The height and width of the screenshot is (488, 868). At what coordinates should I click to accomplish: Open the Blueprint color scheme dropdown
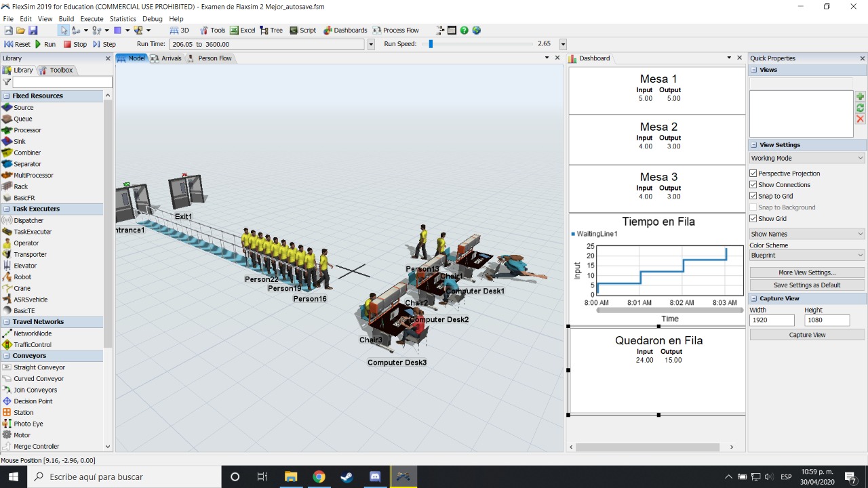point(807,256)
